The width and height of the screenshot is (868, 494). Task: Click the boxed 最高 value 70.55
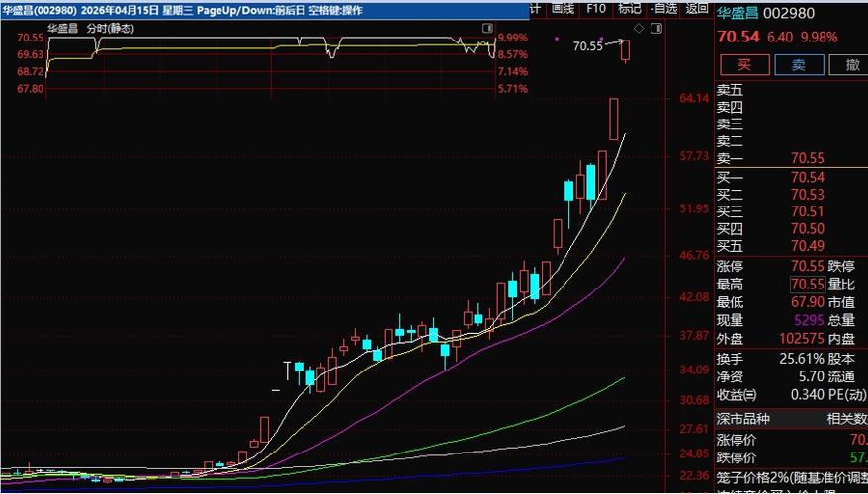pyautogui.click(x=808, y=285)
